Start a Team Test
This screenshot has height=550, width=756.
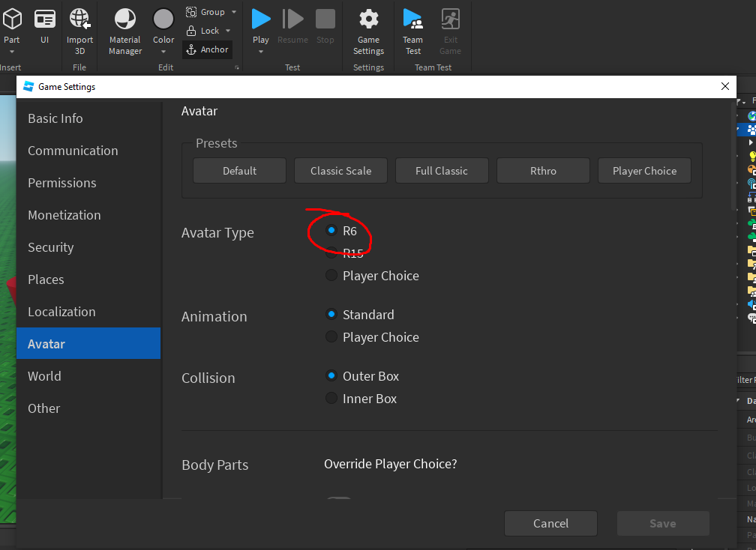tap(412, 19)
